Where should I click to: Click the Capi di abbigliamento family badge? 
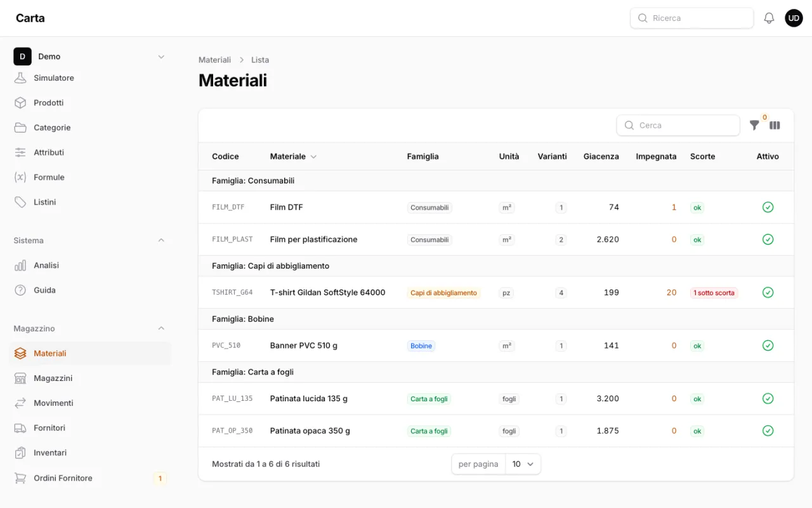pyautogui.click(x=444, y=293)
